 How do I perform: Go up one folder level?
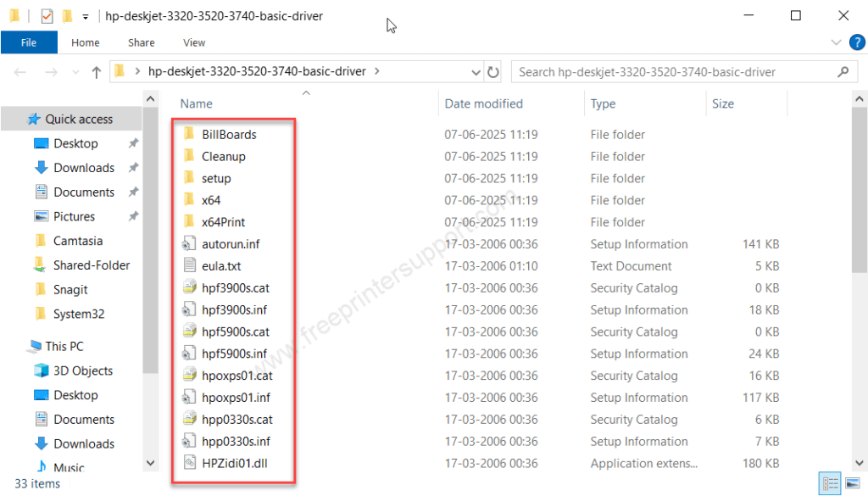(97, 72)
